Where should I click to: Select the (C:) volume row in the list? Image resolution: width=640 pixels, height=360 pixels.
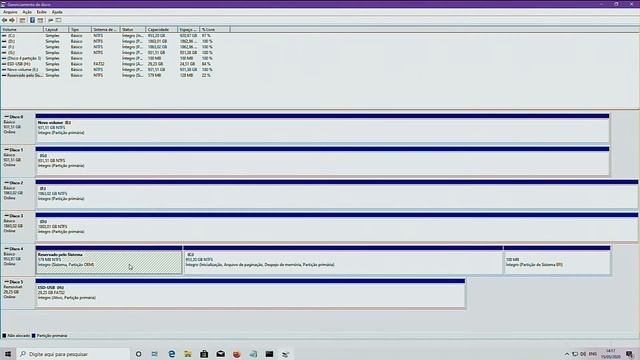(x=107, y=36)
